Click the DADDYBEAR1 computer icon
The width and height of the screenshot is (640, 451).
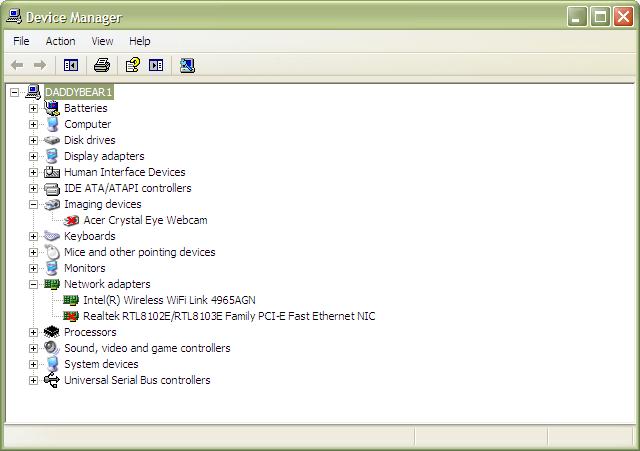(33, 92)
